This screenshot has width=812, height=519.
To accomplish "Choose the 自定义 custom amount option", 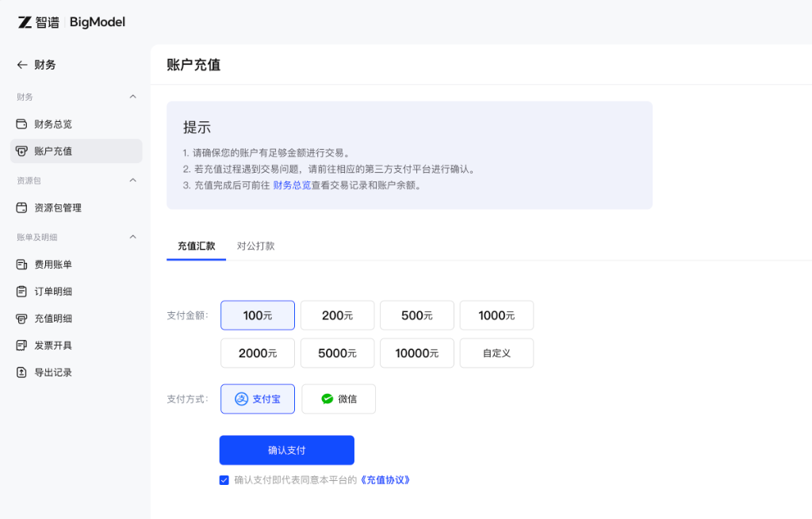I will (x=496, y=353).
